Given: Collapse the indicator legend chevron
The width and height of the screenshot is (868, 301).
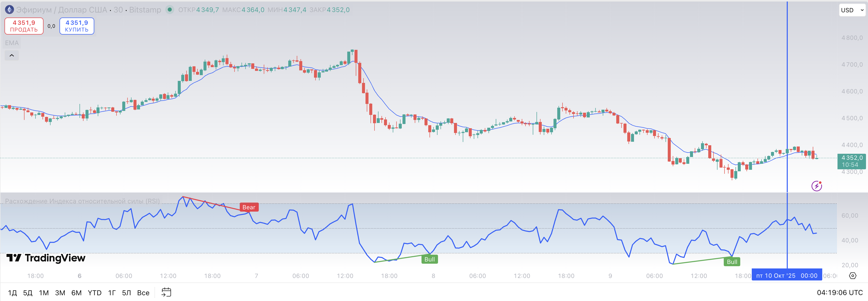Looking at the screenshot, I should click(x=12, y=55).
